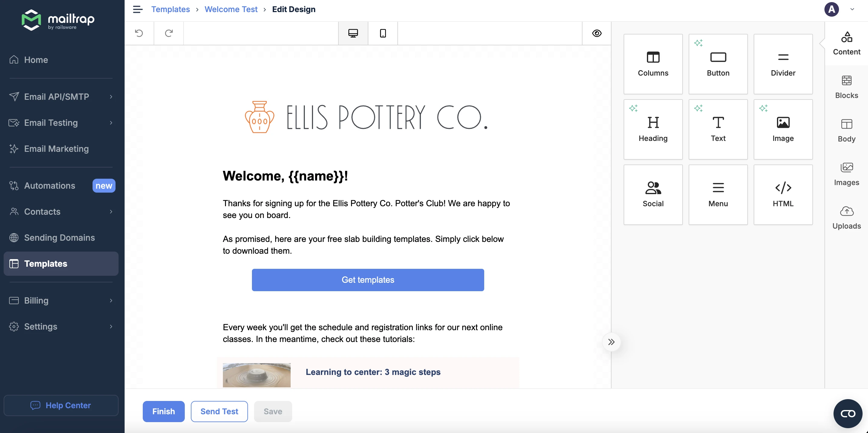
Task: Toggle preview with the eye icon
Action: [596, 33]
